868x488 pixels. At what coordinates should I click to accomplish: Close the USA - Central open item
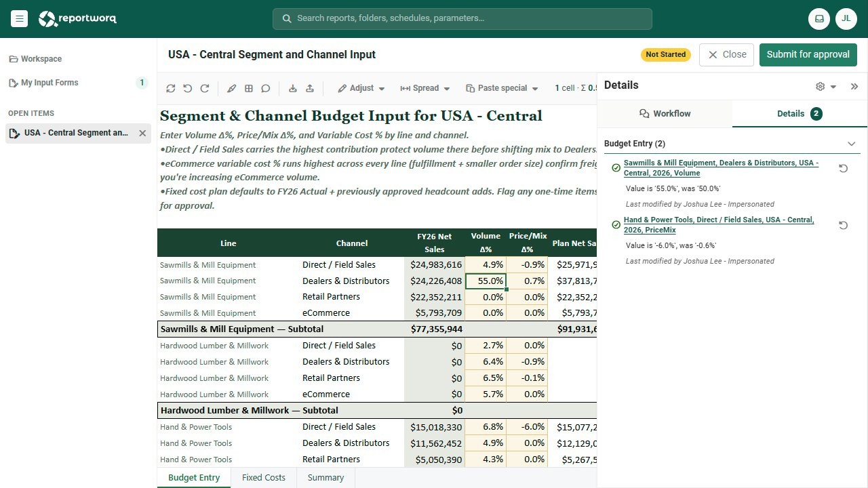tap(142, 134)
